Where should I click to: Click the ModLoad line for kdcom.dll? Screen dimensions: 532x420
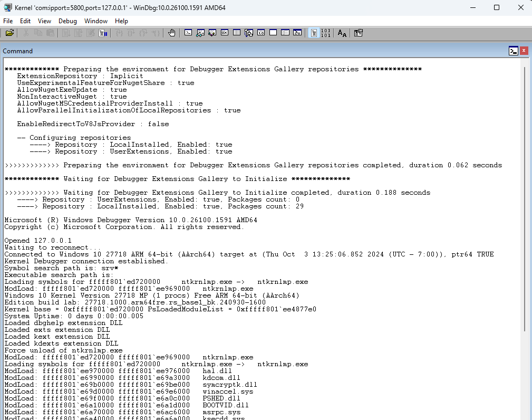122,378
